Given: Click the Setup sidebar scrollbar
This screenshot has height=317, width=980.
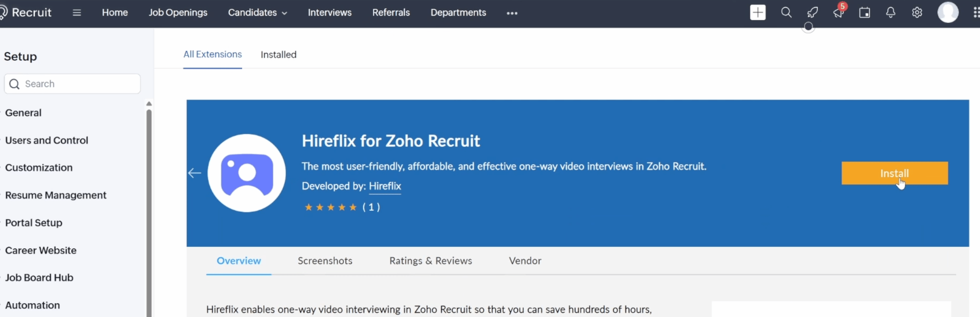Looking at the screenshot, I should pos(149,213).
